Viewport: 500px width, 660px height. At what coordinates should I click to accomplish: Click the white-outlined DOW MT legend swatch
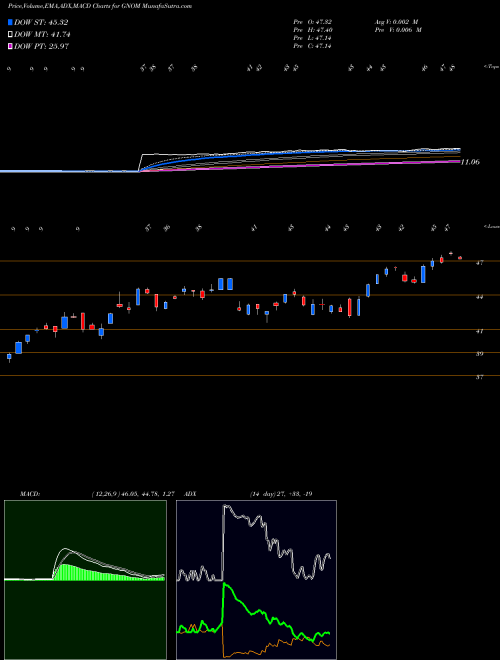coord(11,35)
